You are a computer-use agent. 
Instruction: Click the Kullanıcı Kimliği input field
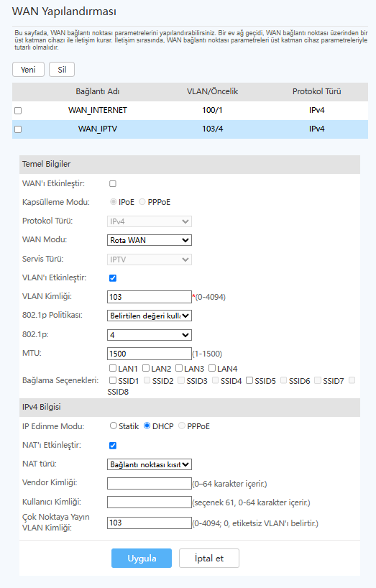point(150,502)
